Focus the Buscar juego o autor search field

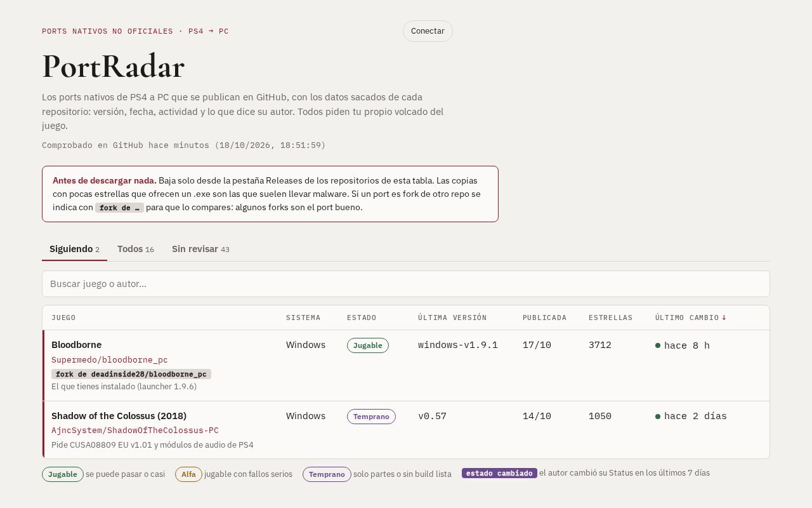tap(406, 284)
